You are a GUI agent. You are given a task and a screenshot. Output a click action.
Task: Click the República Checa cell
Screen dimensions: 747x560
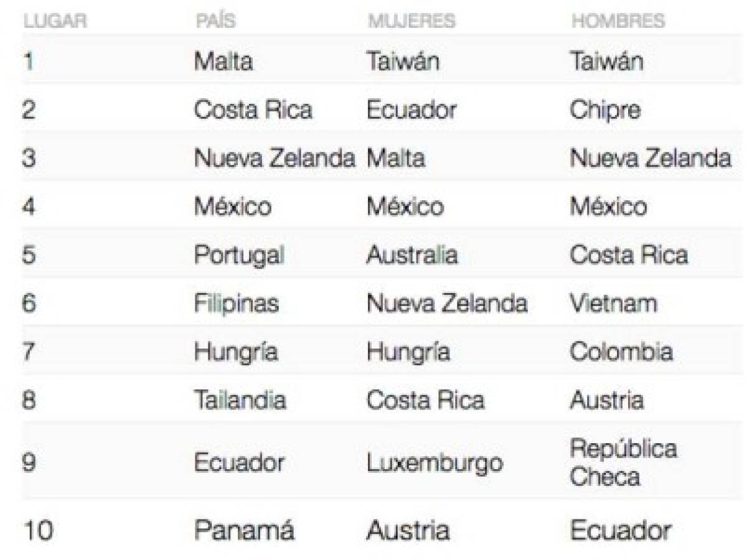click(x=623, y=463)
